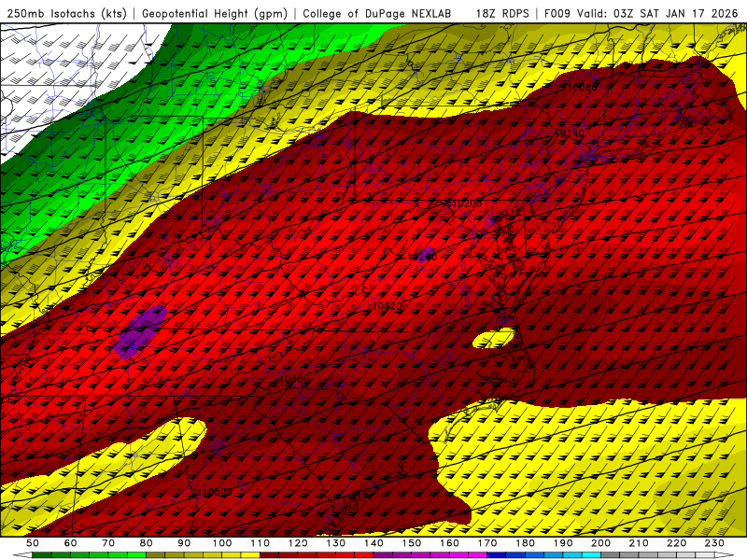747x560 pixels.
Task: Click the 100 value on the color scale
Action: point(222,543)
